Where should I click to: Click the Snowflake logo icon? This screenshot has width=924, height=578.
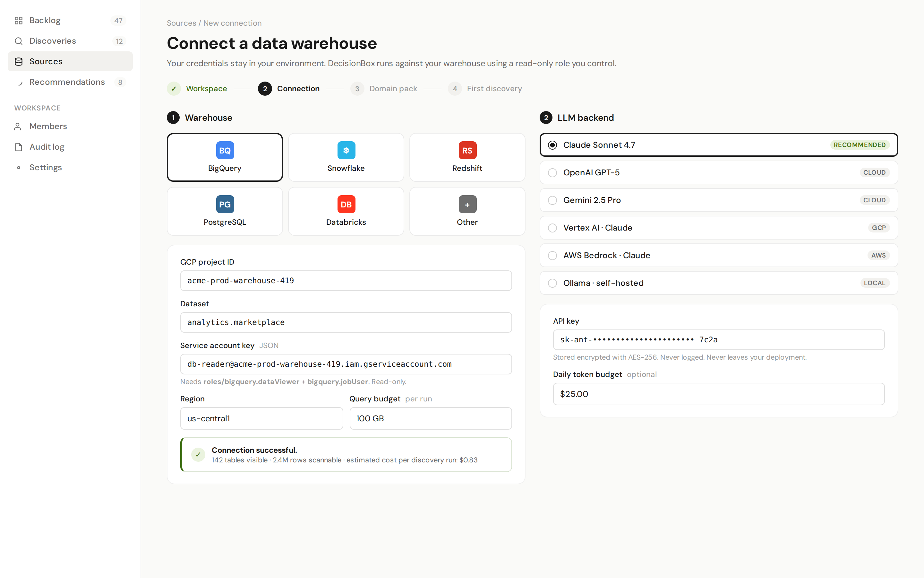click(346, 151)
